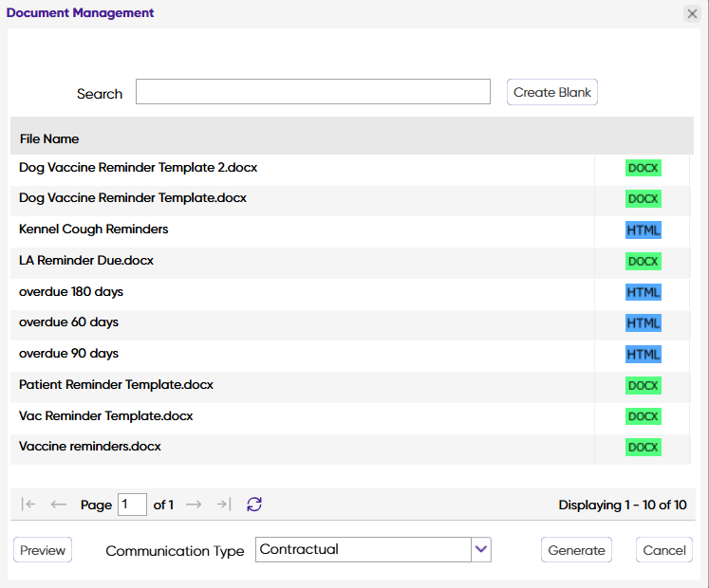
Task: Click Create Blank button
Action: [552, 92]
